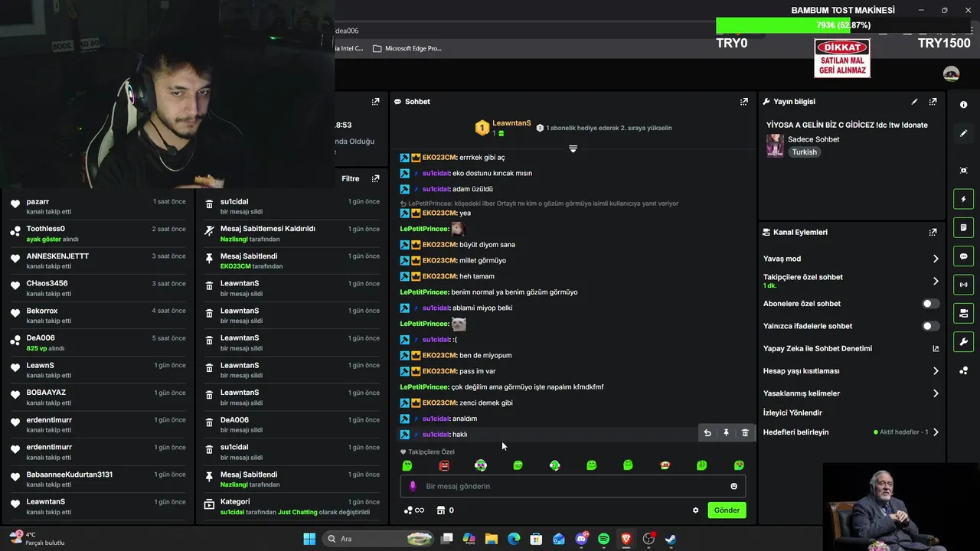Toggle Abonelere özel sohbet switch
The width and height of the screenshot is (980, 551).
coord(930,304)
